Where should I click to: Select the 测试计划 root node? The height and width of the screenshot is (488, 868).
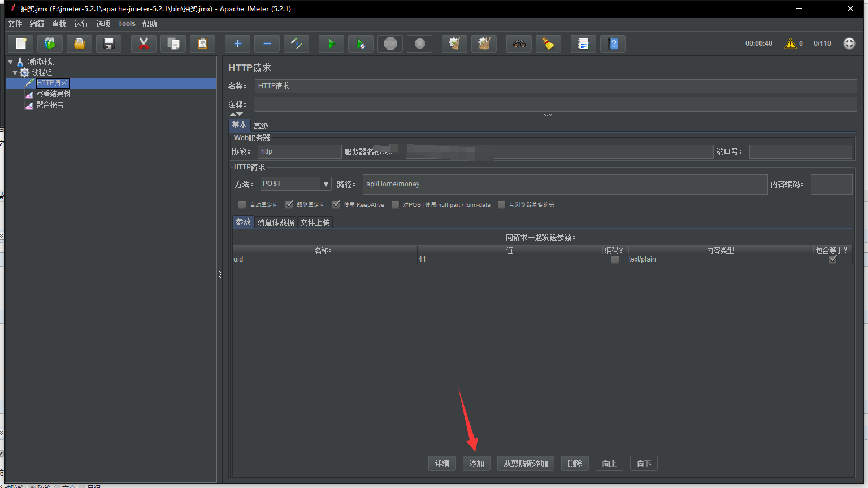click(x=41, y=62)
